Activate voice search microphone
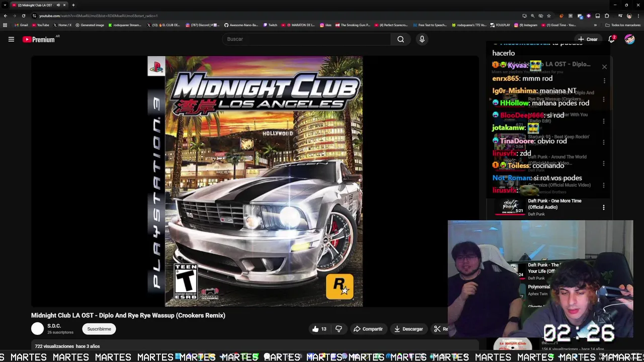Image resolution: width=644 pixels, height=362 pixels. (x=422, y=39)
